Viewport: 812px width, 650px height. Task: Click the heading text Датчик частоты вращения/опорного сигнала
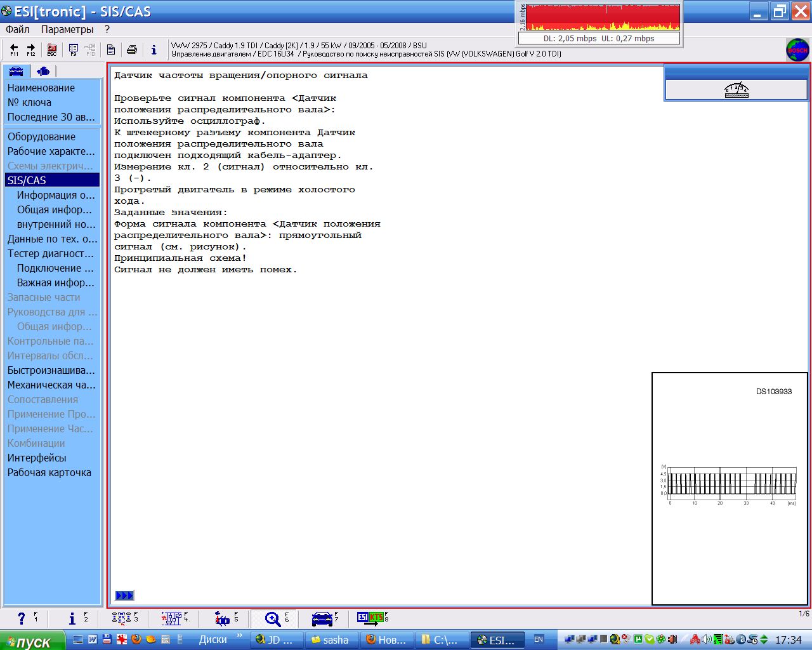click(x=241, y=76)
